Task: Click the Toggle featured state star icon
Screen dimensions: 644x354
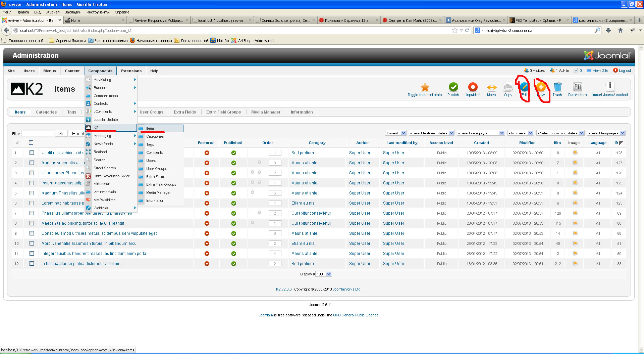Action: click(425, 87)
